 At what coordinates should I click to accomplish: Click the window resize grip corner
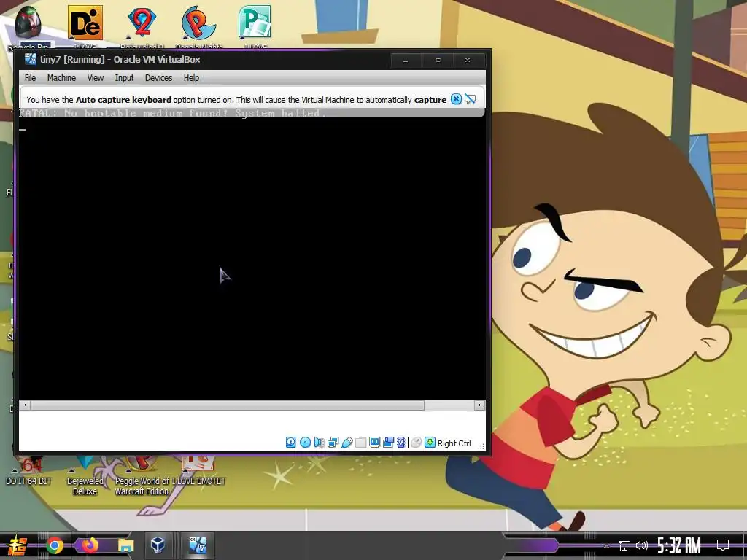[481, 446]
